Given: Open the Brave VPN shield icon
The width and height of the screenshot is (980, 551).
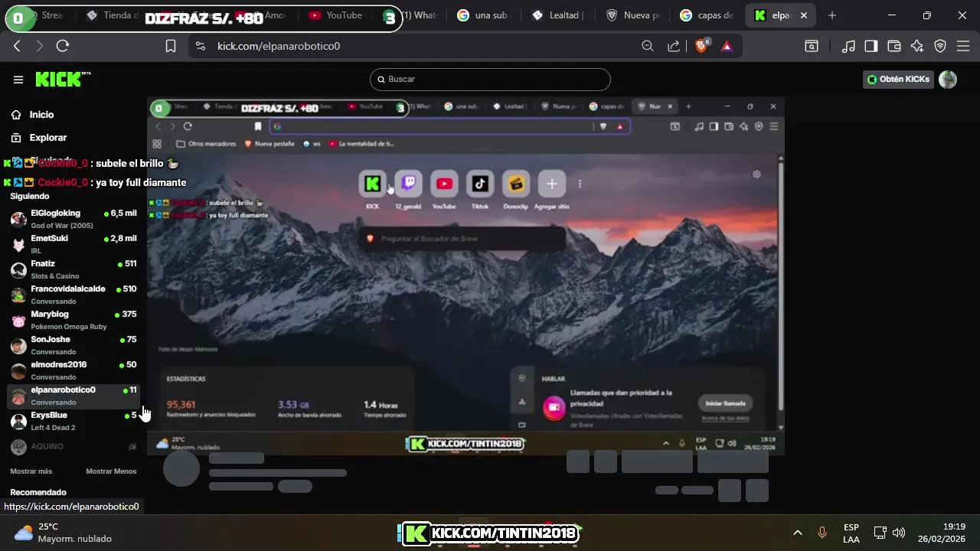Looking at the screenshot, I should (x=940, y=46).
